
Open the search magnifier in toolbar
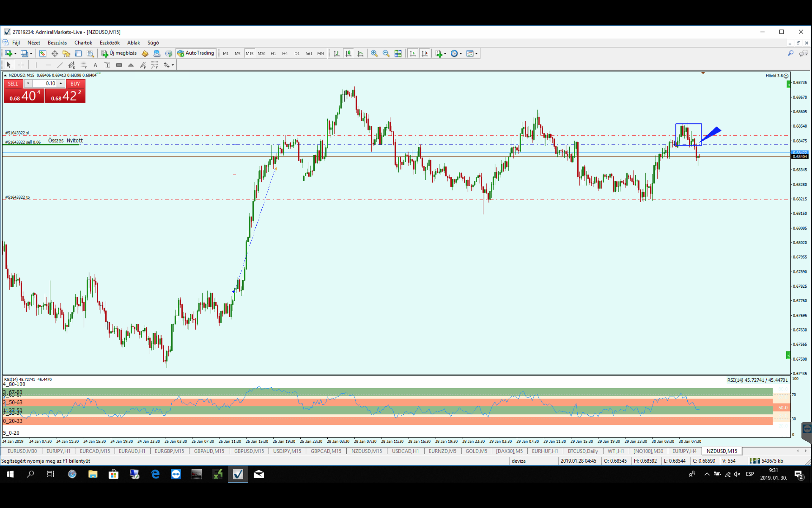coord(790,53)
